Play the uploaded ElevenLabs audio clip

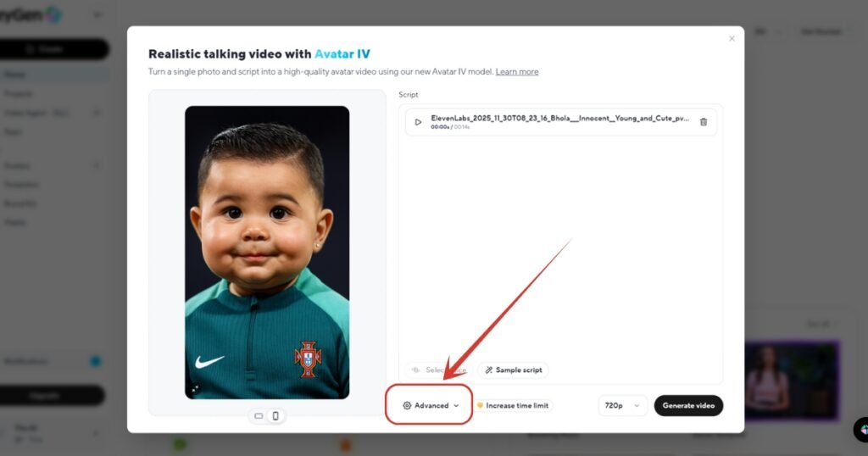coord(418,122)
